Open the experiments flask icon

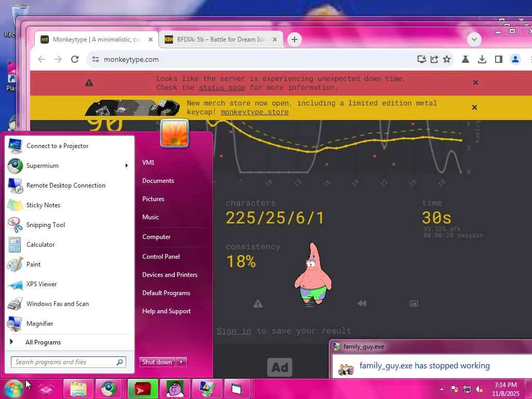(465, 59)
